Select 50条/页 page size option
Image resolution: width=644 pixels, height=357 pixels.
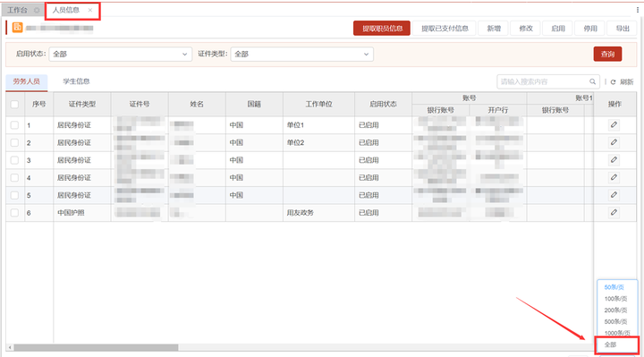[x=614, y=287]
